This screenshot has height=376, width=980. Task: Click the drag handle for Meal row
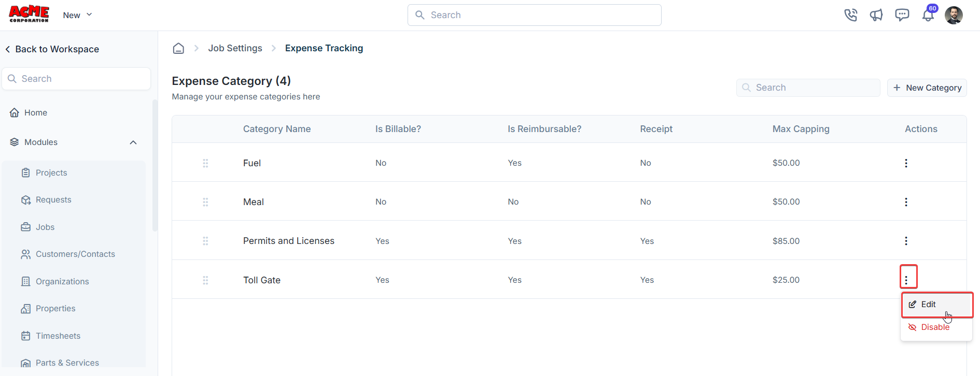(x=205, y=202)
